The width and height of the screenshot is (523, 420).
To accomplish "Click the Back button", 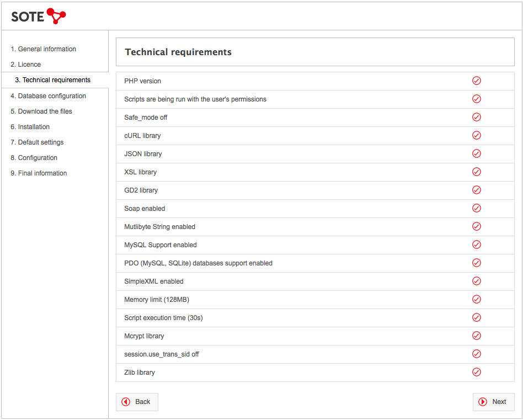I will coord(137,402).
